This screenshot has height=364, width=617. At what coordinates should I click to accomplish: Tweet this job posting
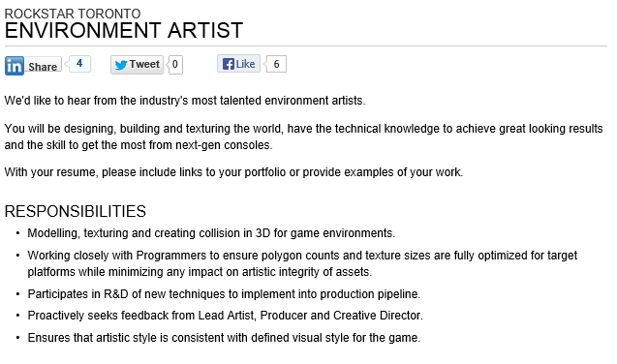point(137,65)
